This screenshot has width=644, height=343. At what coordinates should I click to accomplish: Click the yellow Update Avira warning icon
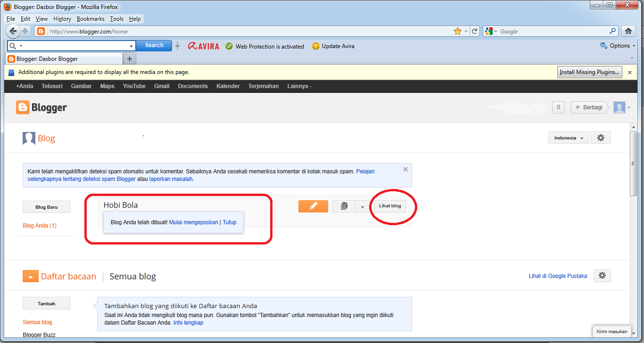316,46
